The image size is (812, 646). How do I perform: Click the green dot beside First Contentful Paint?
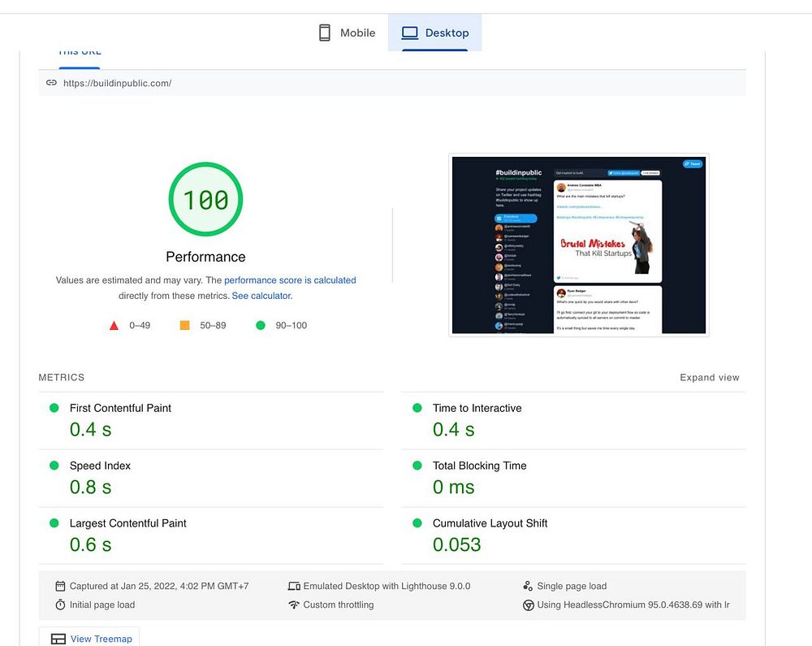pyautogui.click(x=54, y=408)
